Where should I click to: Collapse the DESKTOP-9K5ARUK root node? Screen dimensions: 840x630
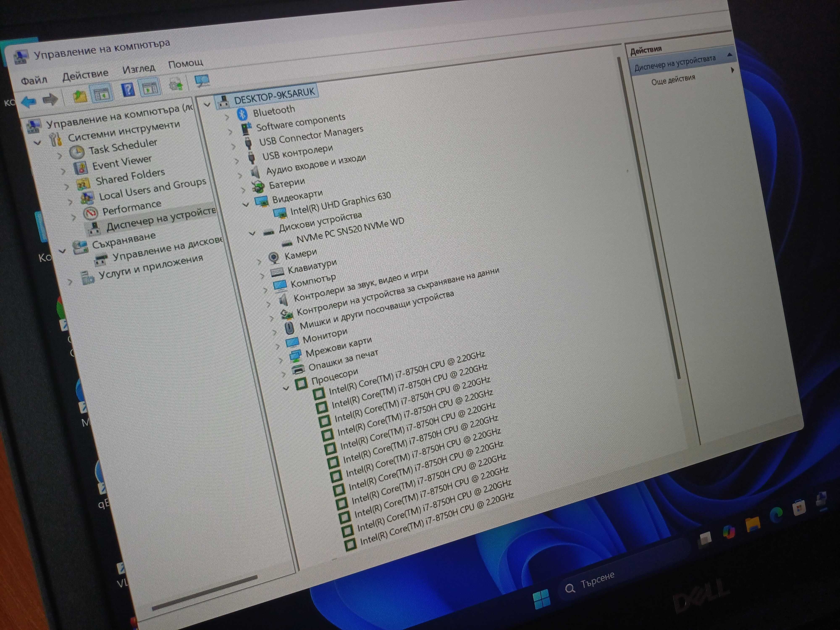point(207,105)
